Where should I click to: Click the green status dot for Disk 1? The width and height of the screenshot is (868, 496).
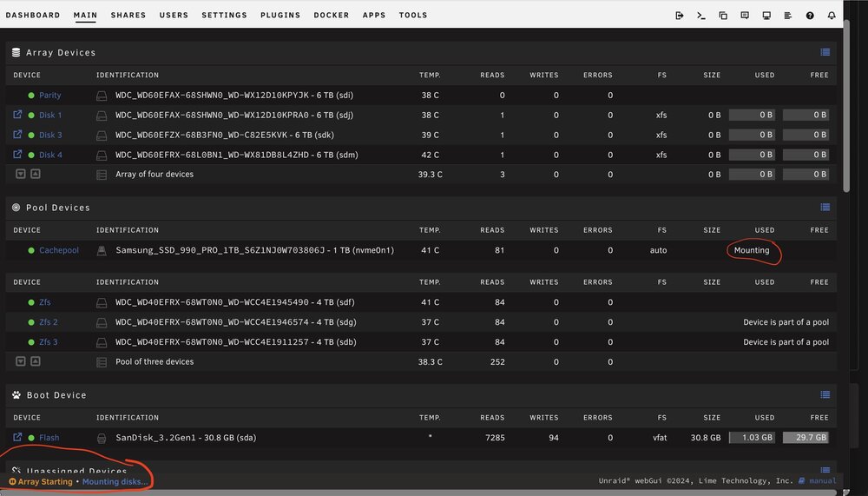point(31,116)
